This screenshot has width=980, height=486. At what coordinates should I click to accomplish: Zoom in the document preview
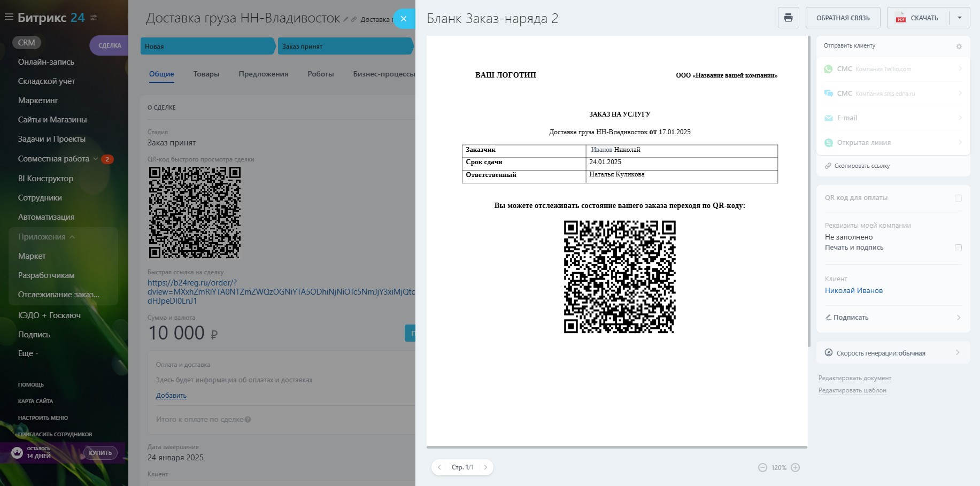796,468
